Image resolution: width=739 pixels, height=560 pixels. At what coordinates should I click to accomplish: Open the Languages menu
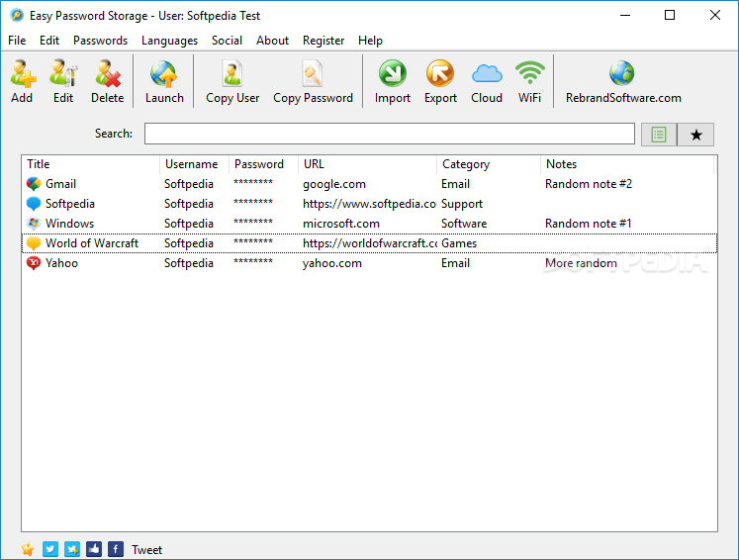pos(169,41)
